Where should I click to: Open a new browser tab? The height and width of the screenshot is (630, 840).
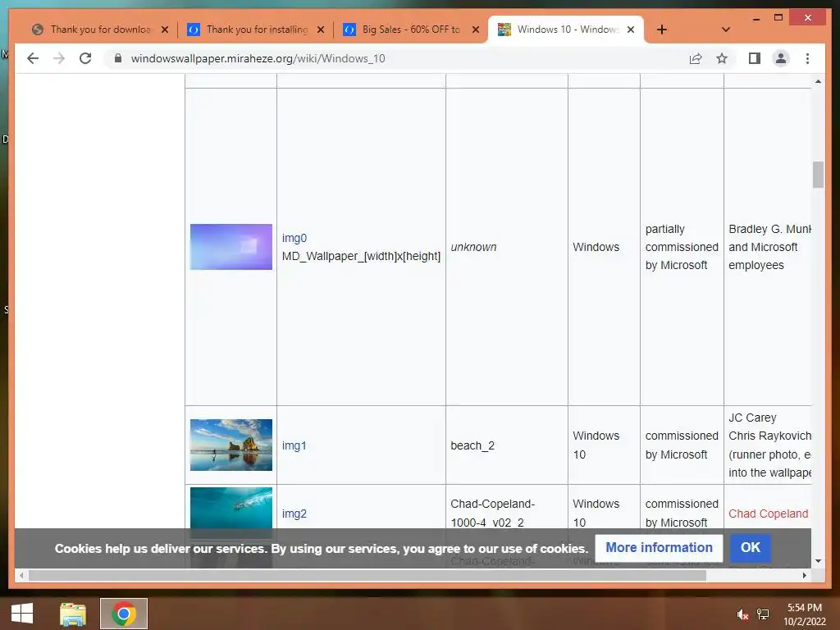coord(662,30)
